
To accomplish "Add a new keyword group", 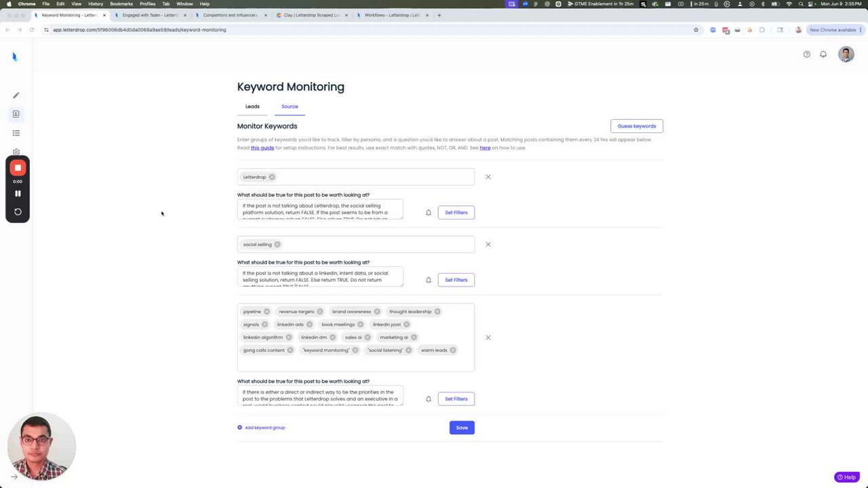I will coord(261,428).
